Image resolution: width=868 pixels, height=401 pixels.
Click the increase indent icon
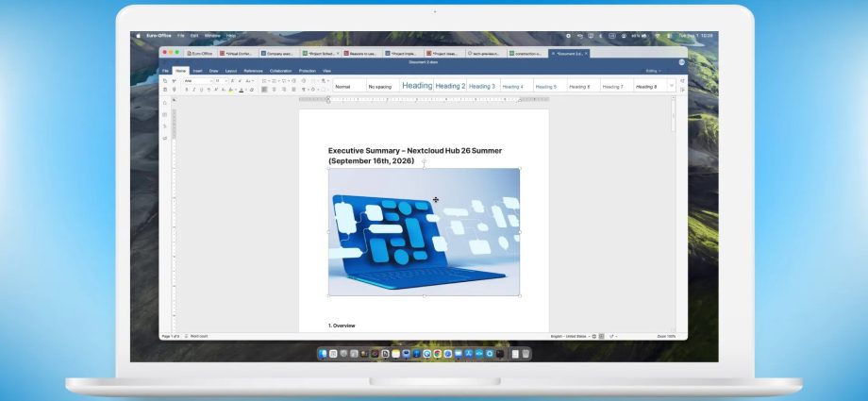[x=304, y=81]
